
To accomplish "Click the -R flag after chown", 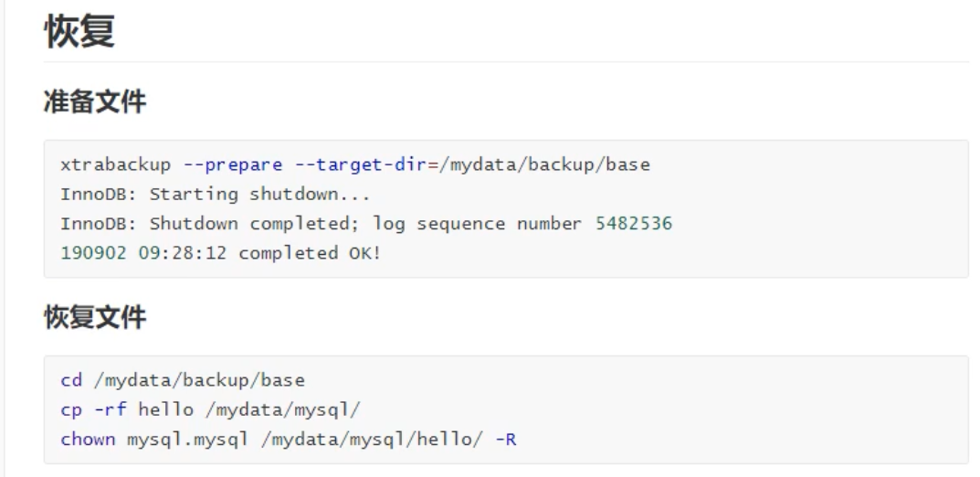I will coord(506,439).
